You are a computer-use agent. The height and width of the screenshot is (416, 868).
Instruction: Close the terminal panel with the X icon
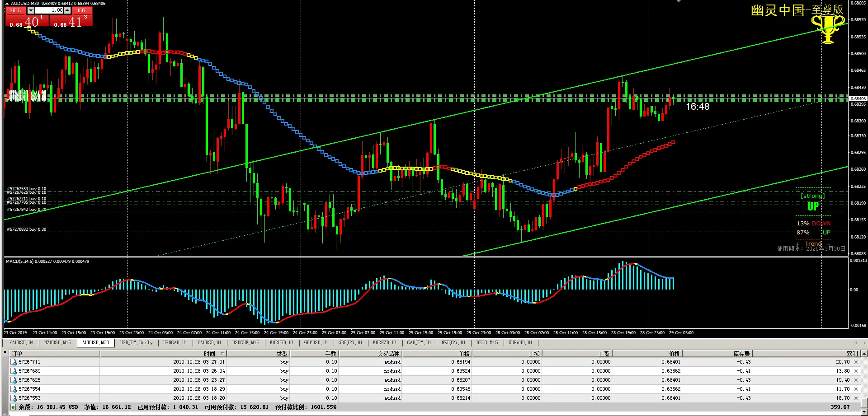5,352
